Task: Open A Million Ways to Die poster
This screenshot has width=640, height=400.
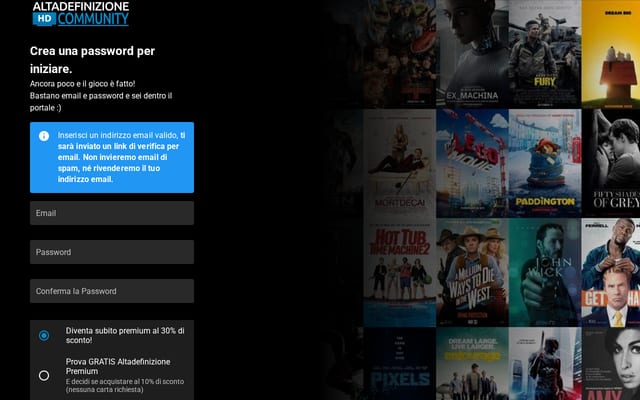Action: 472,272
